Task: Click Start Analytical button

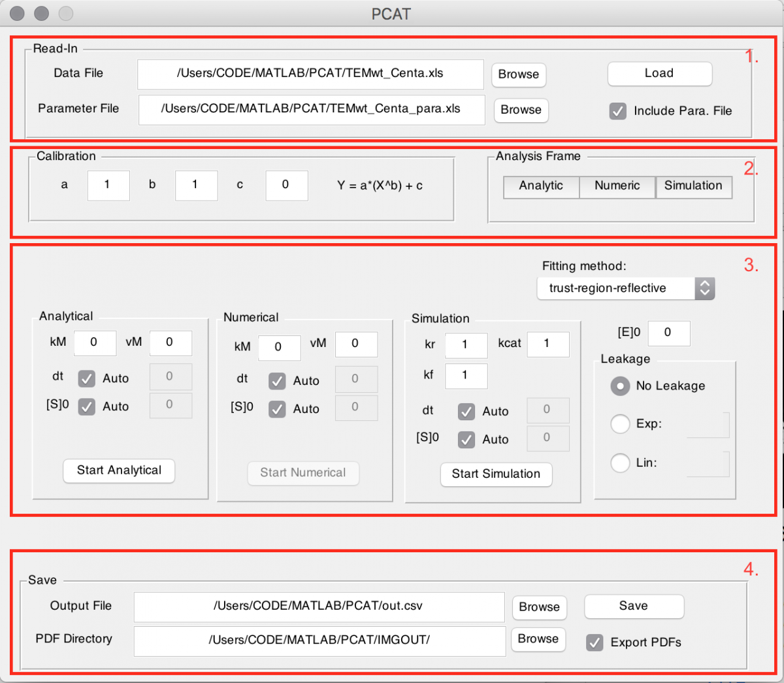Action: click(x=119, y=471)
